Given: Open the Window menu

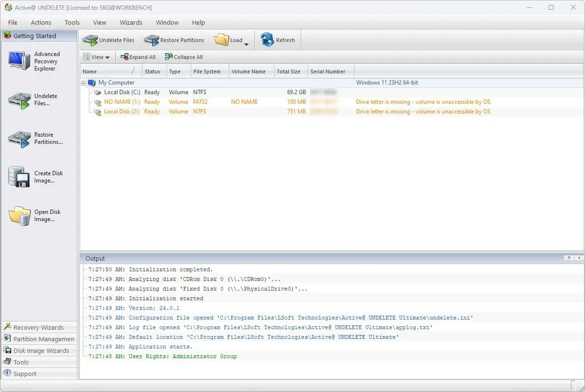Looking at the screenshot, I should pos(167,22).
